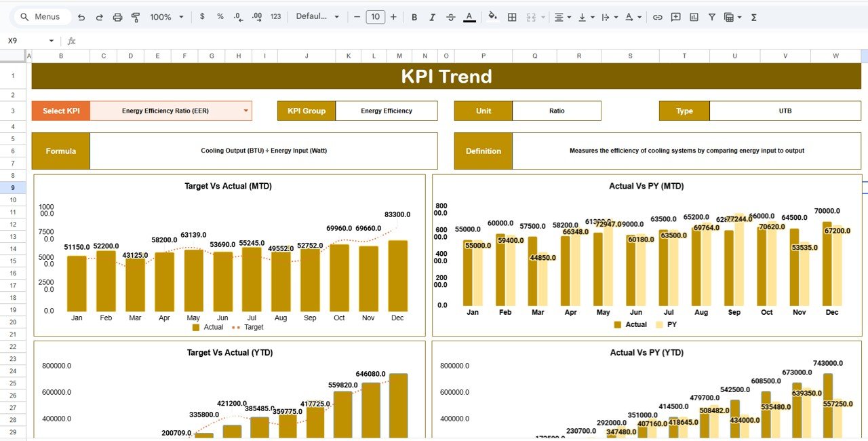Click the percent format icon
868x441 pixels.
(220, 16)
